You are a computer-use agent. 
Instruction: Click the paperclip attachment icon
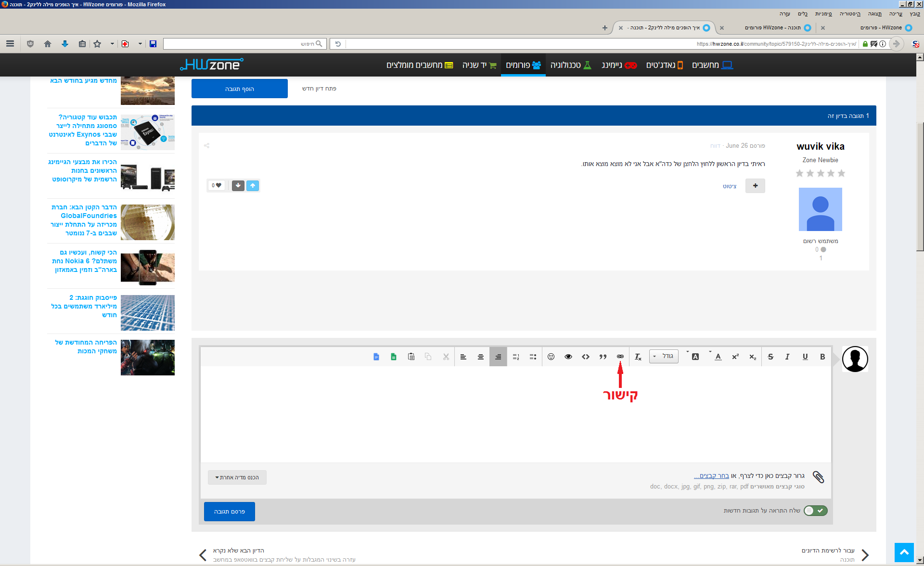click(818, 477)
